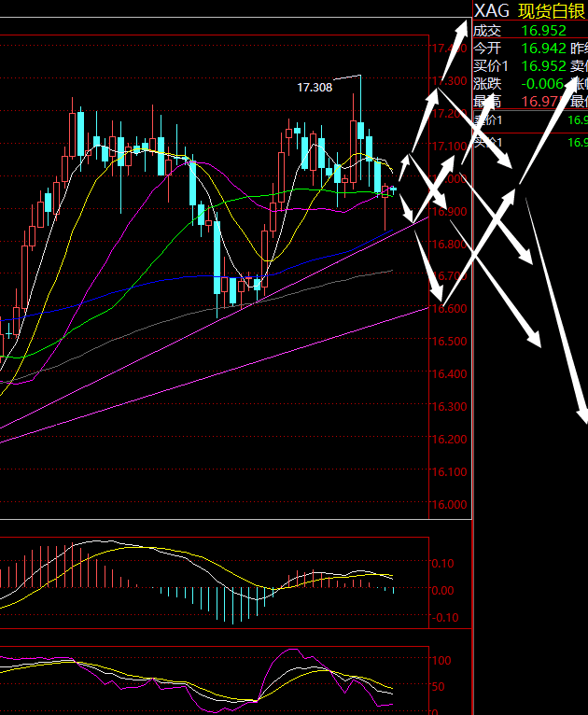Click the 17.200 price axis label
The image size is (588, 715).
coord(449,113)
